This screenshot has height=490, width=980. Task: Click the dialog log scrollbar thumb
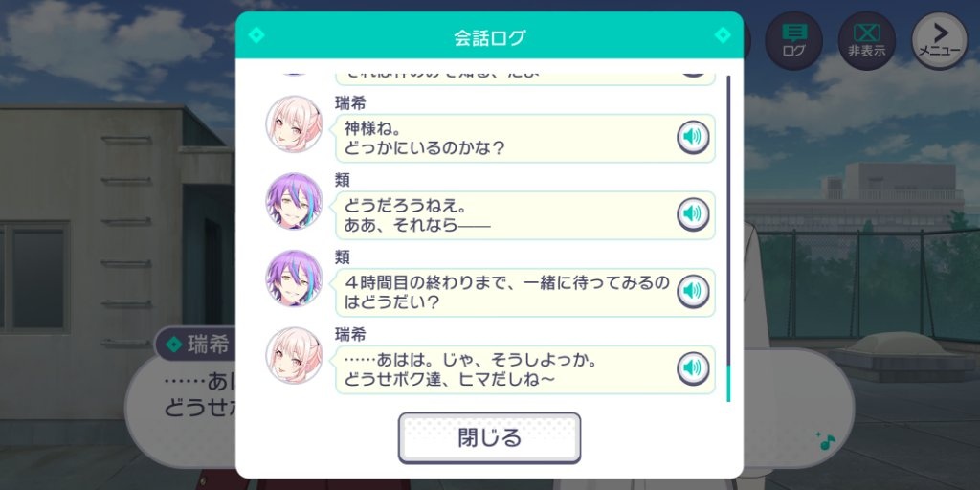(728, 383)
